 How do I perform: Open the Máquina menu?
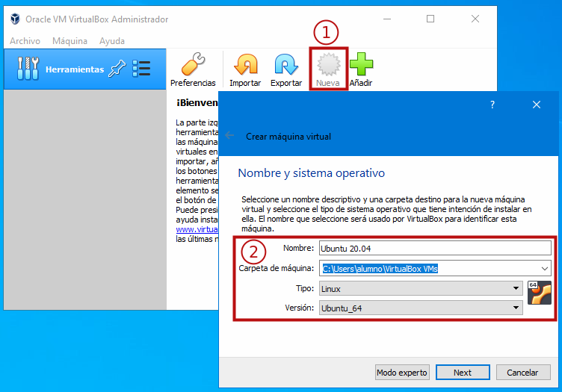pos(70,41)
